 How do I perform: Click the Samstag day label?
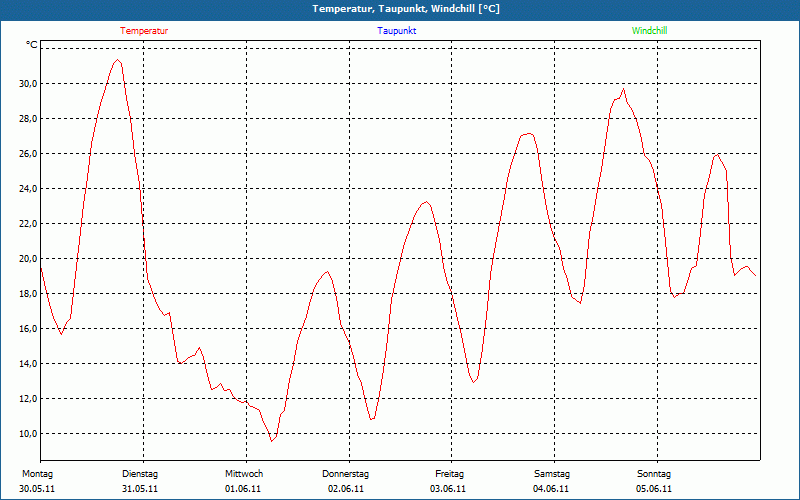pyautogui.click(x=552, y=474)
